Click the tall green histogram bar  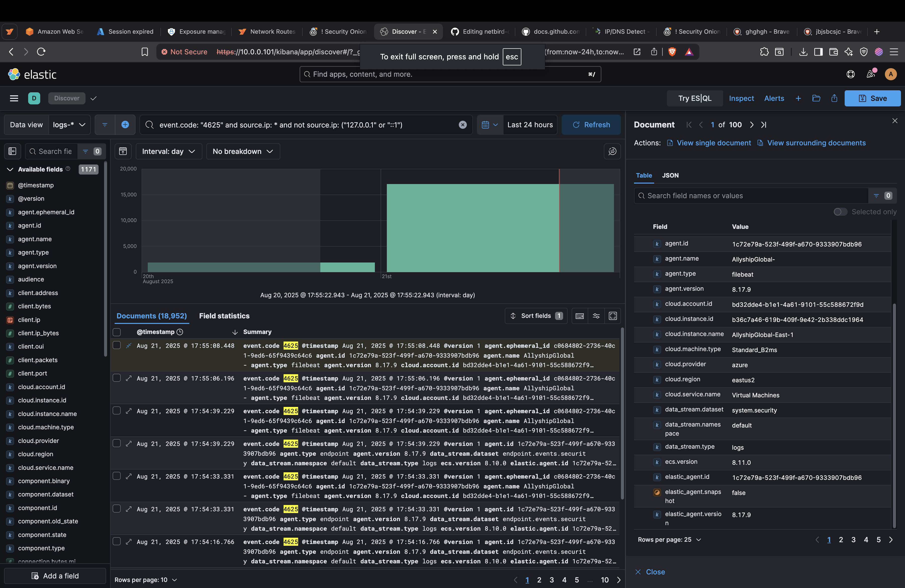pyautogui.click(x=472, y=228)
